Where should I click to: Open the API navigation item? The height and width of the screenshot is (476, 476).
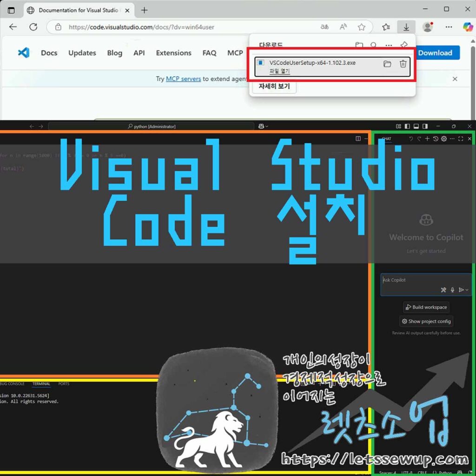pos(139,53)
